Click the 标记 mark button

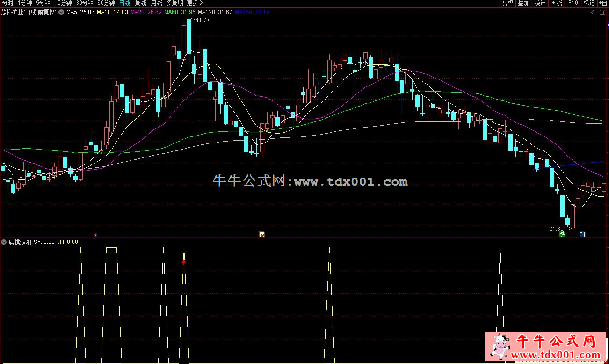pyautogui.click(x=589, y=3)
